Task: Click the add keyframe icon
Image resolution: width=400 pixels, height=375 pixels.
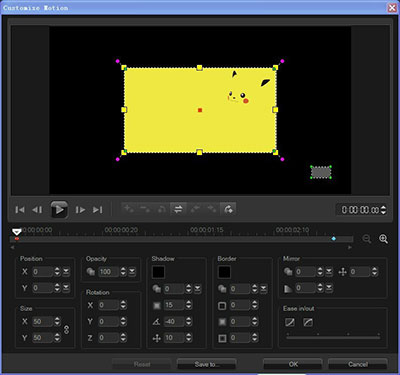Action: click(x=129, y=209)
